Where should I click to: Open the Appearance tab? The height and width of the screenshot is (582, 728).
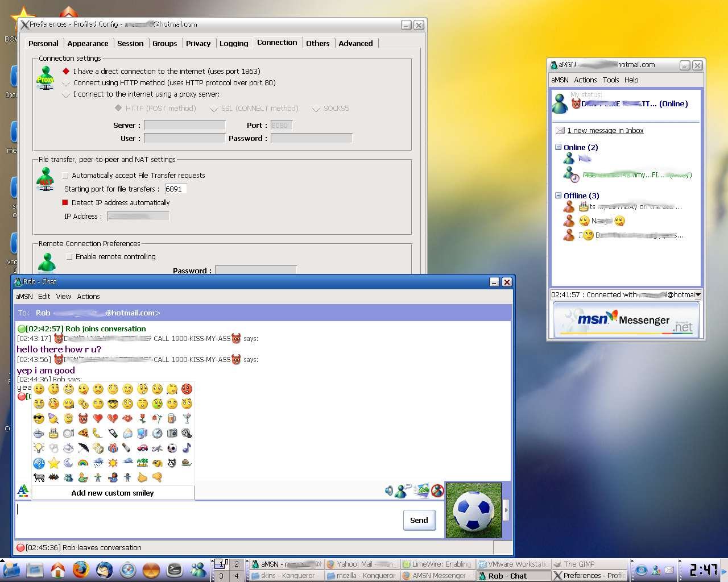88,43
